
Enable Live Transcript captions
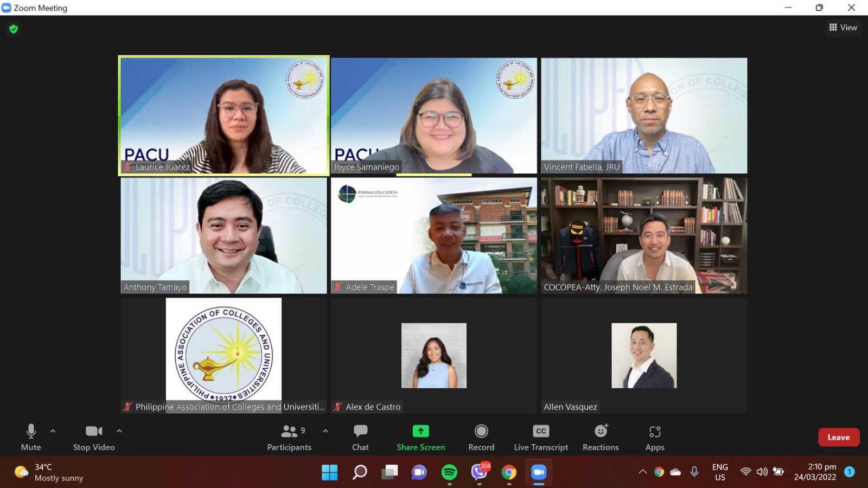[541, 437]
